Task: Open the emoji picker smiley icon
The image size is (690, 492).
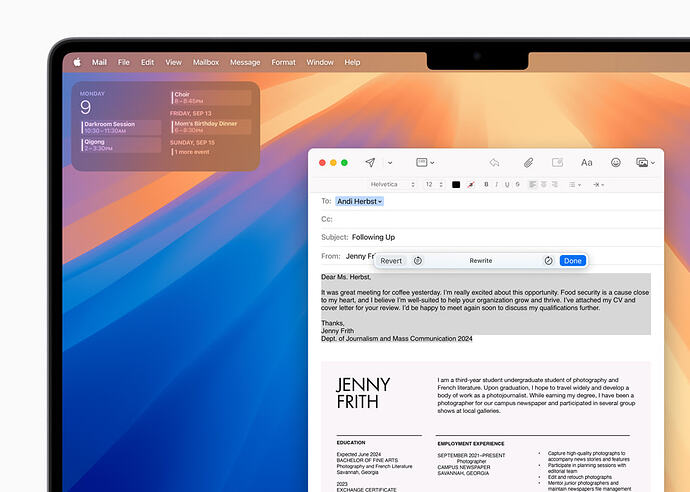Action: coord(616,162)
